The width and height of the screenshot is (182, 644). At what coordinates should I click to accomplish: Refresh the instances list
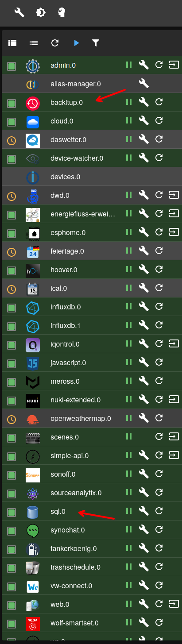[x=55, y=43]
